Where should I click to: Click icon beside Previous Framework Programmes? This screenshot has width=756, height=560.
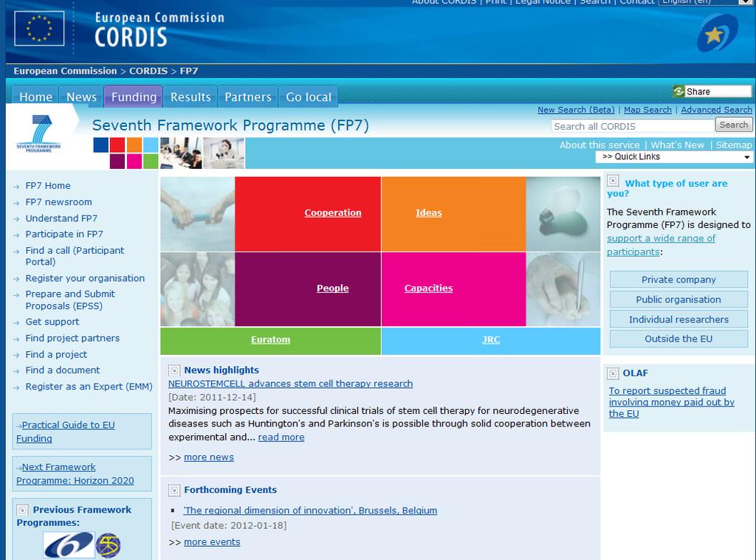click(22, 510)
